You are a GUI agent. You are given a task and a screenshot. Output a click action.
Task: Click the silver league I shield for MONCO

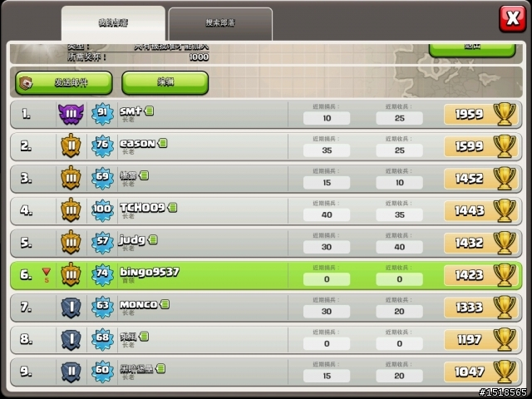tap(71, 308)
